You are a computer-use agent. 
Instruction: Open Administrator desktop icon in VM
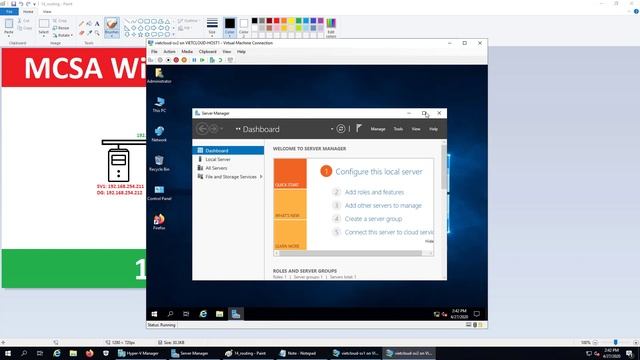pyautogui.click(x=159, y=75)
